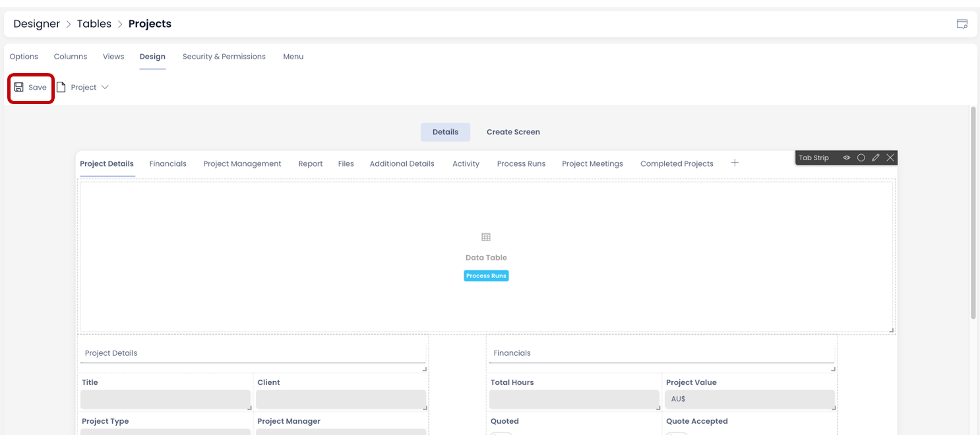The image size is (980, 435).
Task: Click the Quoted field label
Action: click(x=505, y=421)
